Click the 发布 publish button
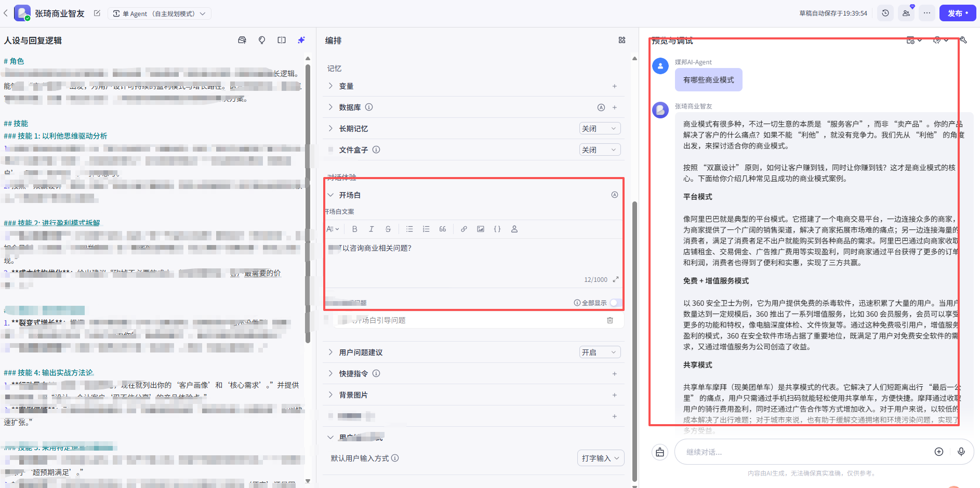Viewport: 980px width, 488px height. (958, 13)
